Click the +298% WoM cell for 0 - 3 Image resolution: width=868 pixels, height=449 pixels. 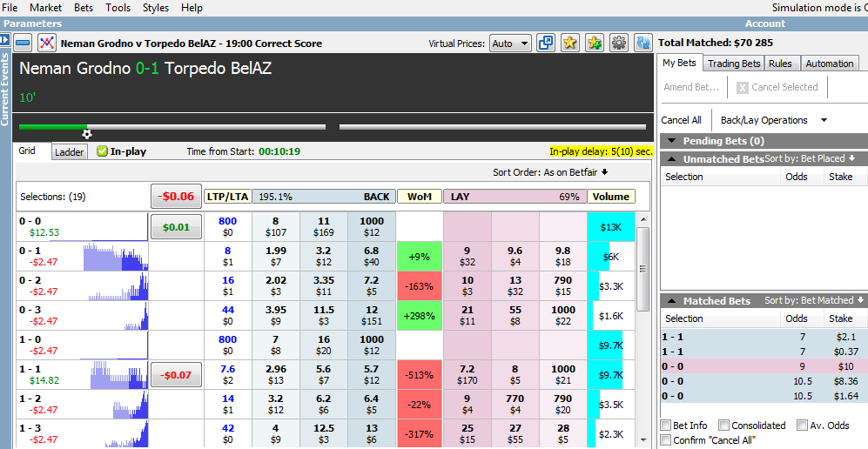tap(420, 316)
